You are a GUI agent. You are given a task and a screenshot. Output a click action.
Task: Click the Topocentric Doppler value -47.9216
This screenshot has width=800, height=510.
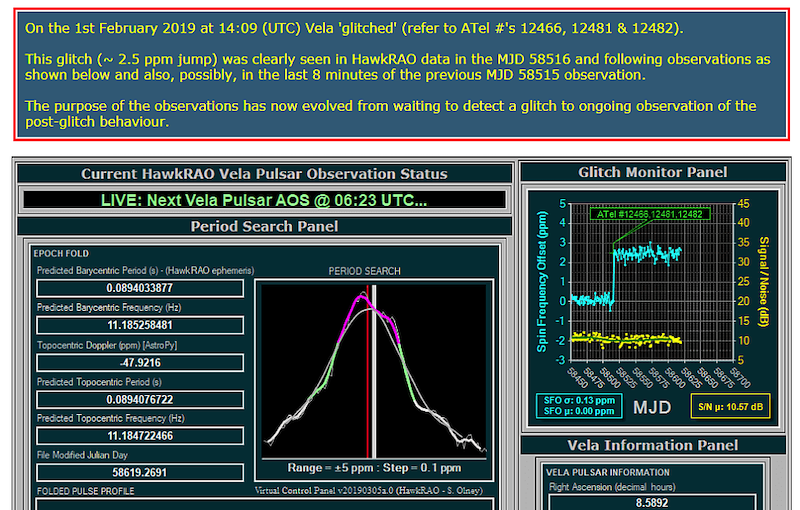(140, 362)
